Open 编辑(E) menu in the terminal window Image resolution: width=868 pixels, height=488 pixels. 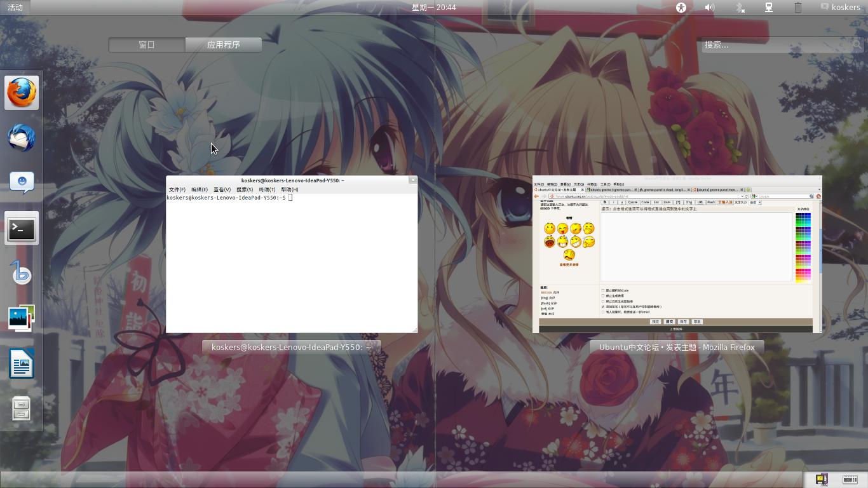(200, 189)
